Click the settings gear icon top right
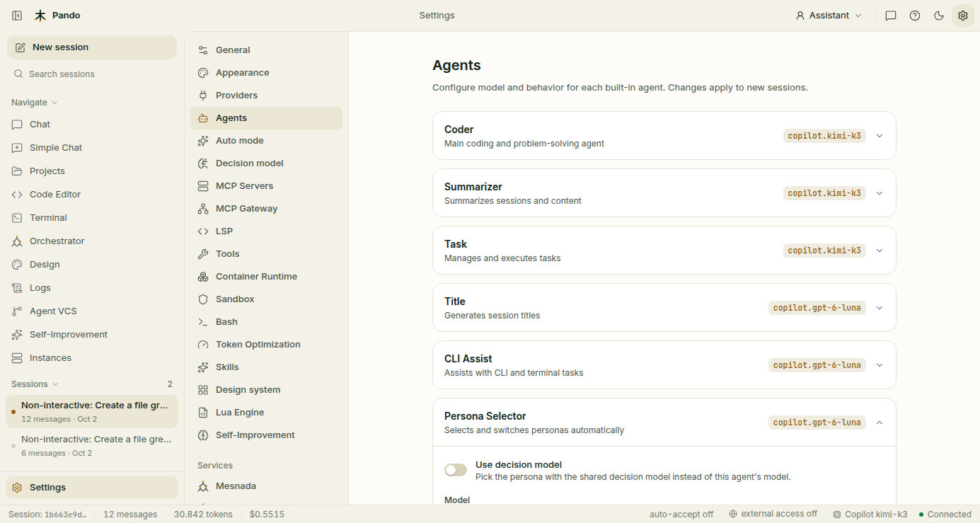Image resolution: width=980 pixels, height=523 pixels. coord(963,16)
